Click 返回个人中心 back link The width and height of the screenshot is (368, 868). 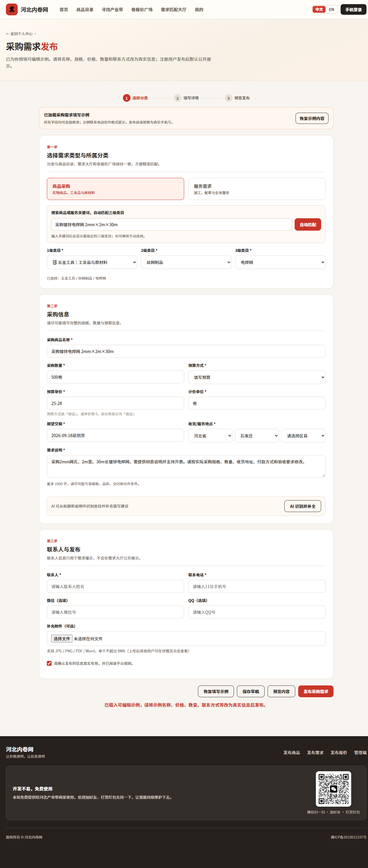[x=19, y=34]
